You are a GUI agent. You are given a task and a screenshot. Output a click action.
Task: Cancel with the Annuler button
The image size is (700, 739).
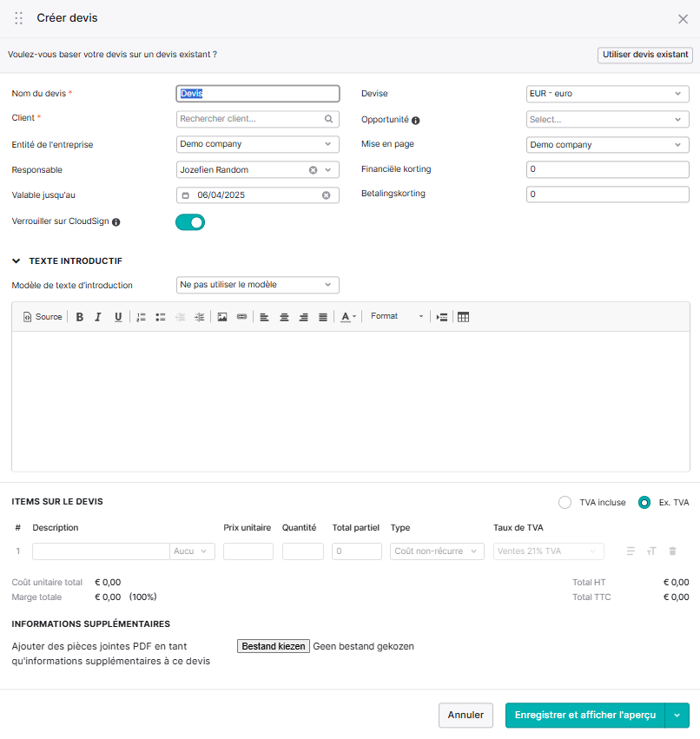point(466,715)
